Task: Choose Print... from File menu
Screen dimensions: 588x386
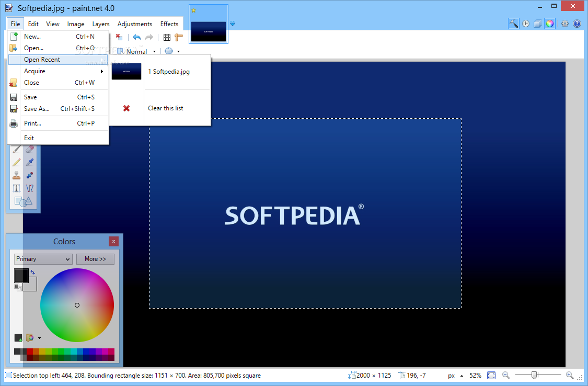Action: (x=58, y=123)
